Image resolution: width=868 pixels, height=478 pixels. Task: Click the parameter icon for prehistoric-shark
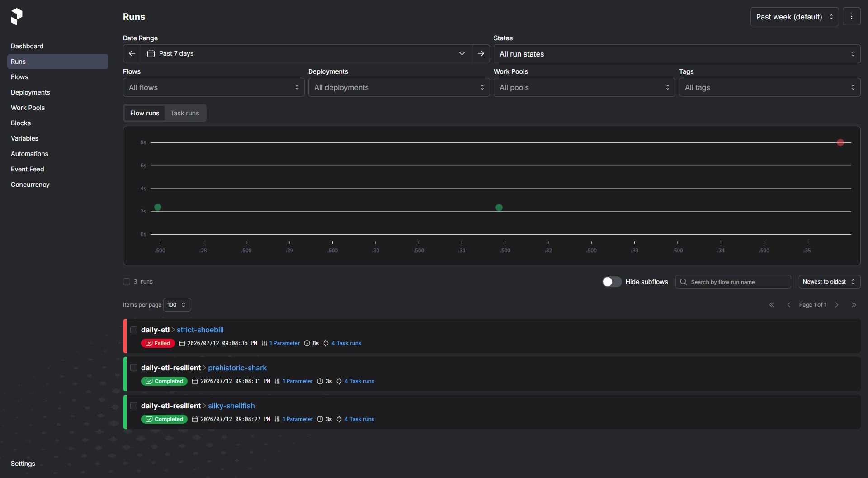pos(277,381)
